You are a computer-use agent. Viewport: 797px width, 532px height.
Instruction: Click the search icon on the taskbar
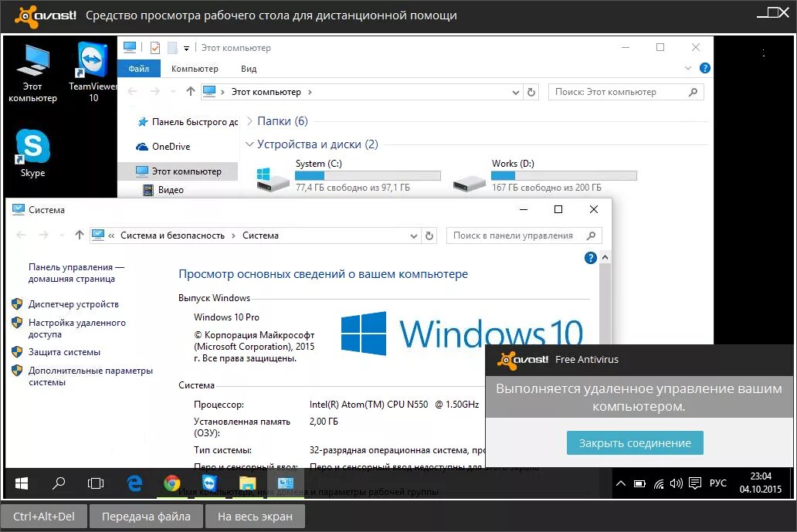57,483
